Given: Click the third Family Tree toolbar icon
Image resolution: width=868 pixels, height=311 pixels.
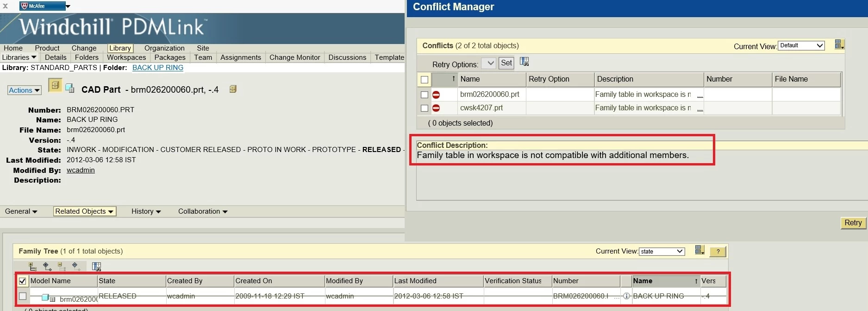Looking at the screenshot, I should point(62,267).
